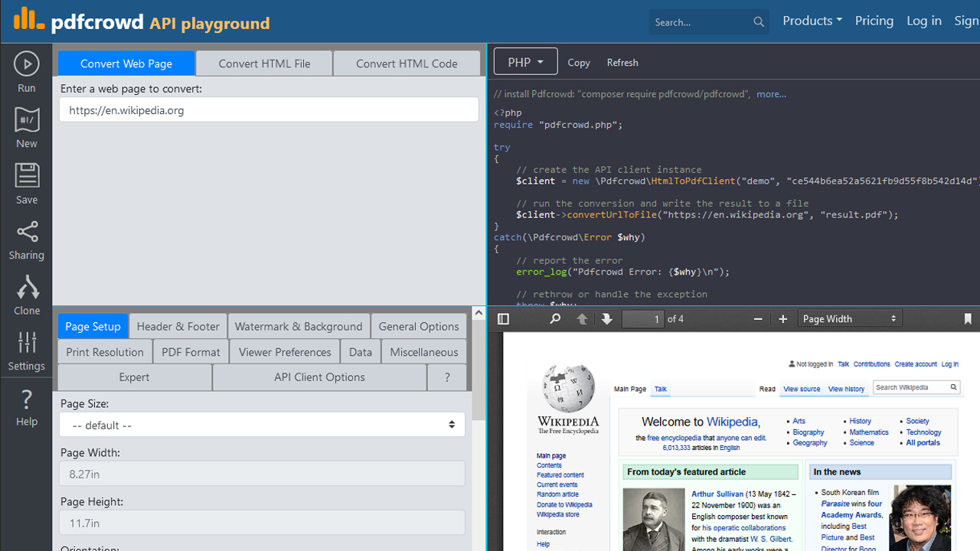Viewport: 980px width, 551px height.
Task: Open the Sharing icon
Action: click(27, 231)
